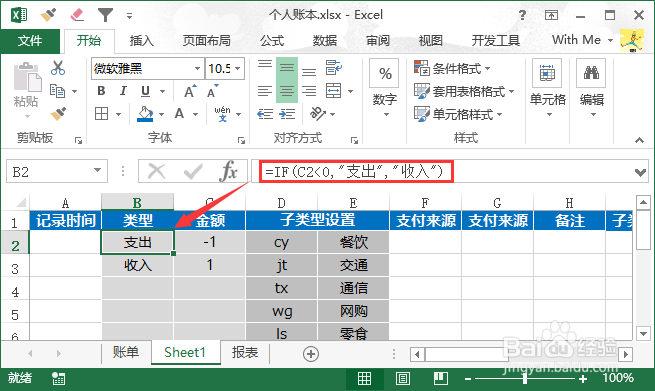Open the merge cells dropdown arrow
This screenshot has height=391, width=655.
[x=350, y=91]
